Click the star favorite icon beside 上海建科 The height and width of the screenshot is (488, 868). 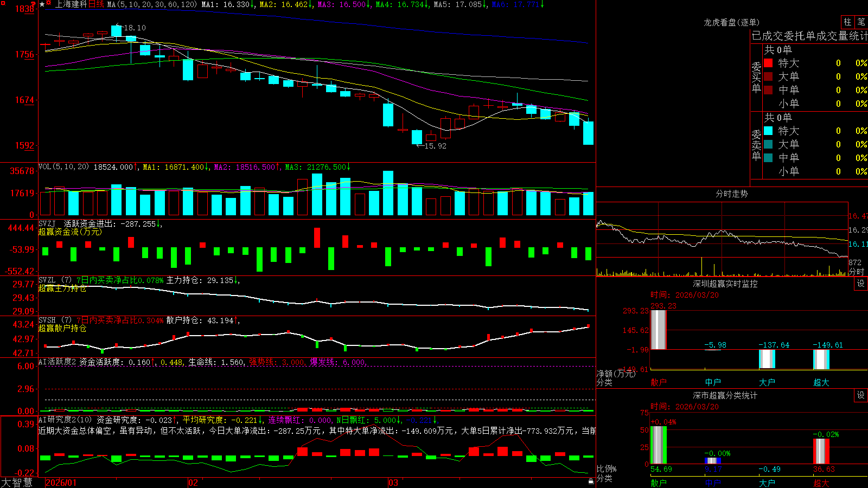click(x=42, y=4)
